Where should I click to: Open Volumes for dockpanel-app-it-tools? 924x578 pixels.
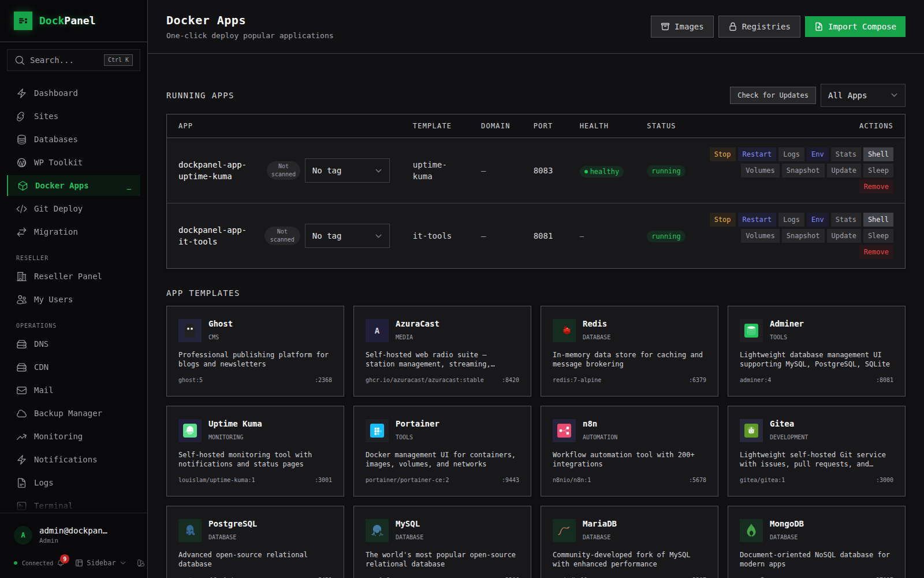[x=760, y=236]
